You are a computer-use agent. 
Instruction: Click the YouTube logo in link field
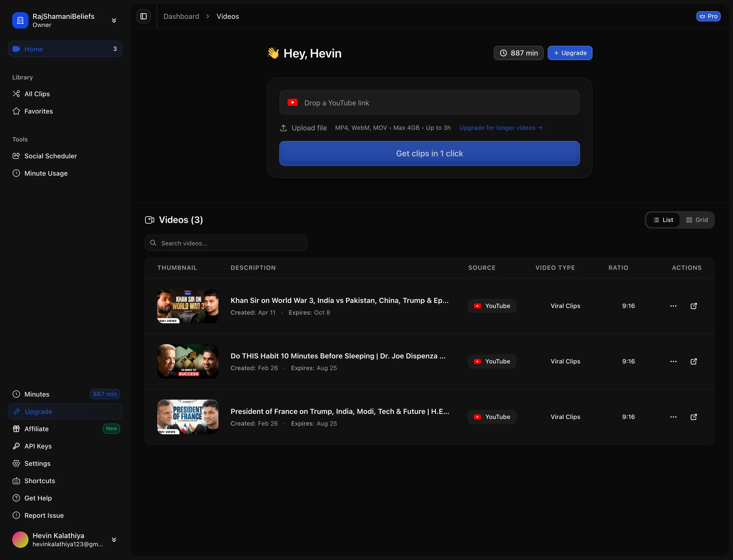(x=293, y=102)
